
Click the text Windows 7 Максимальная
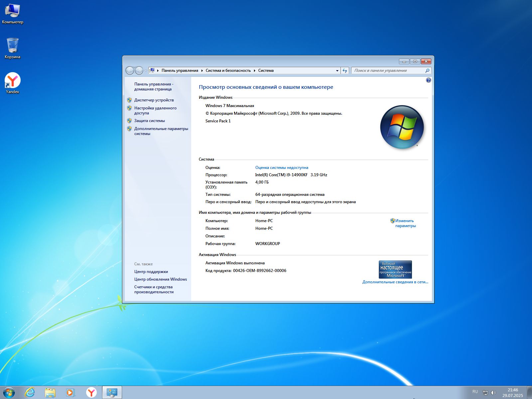(230, 106)
